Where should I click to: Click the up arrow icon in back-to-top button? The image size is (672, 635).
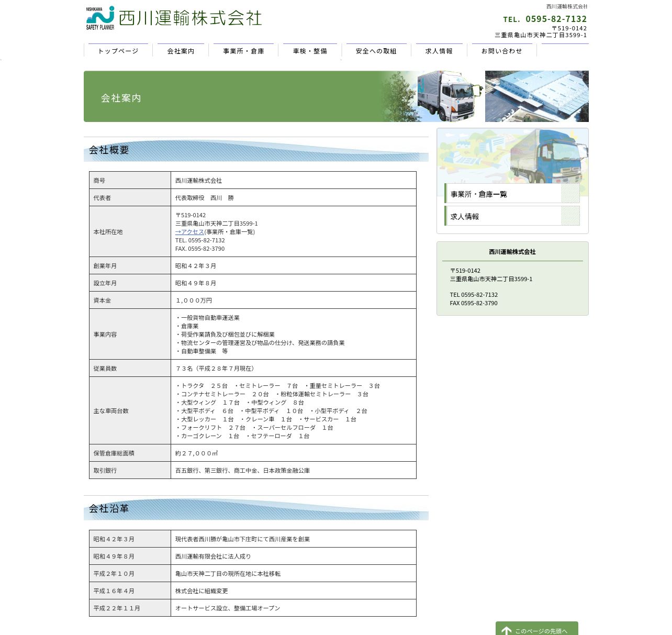coord(507,630)
